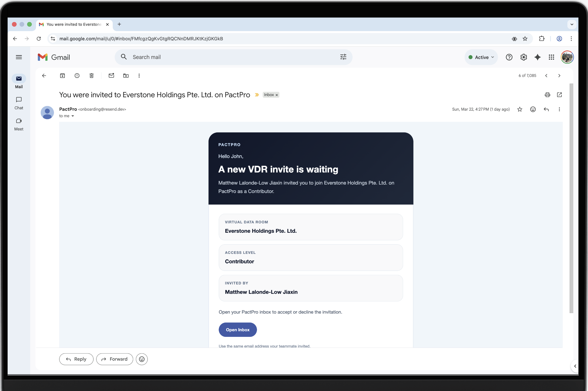Expand the 'to me' recipient details

pyautogui.click(x=73, y=116)
